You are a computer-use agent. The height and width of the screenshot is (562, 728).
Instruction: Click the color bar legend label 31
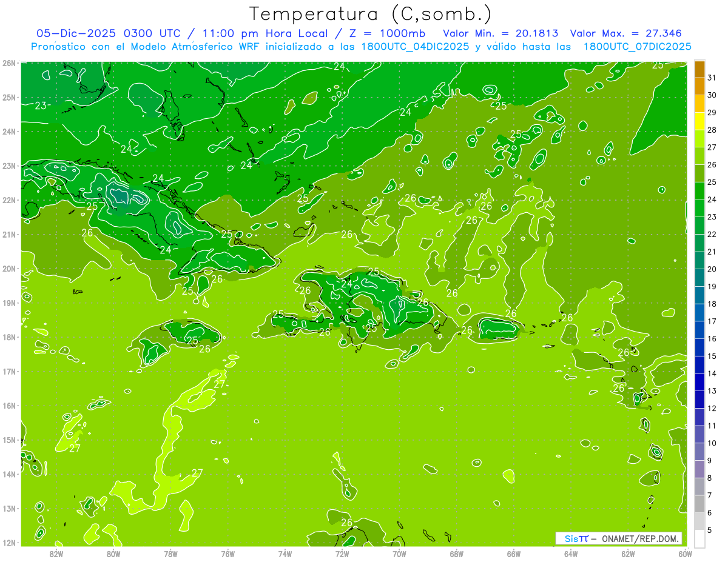coord(712,78)
